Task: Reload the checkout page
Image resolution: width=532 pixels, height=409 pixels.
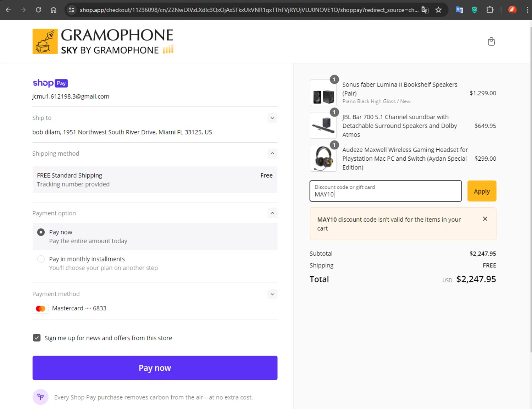Action: 38,10
